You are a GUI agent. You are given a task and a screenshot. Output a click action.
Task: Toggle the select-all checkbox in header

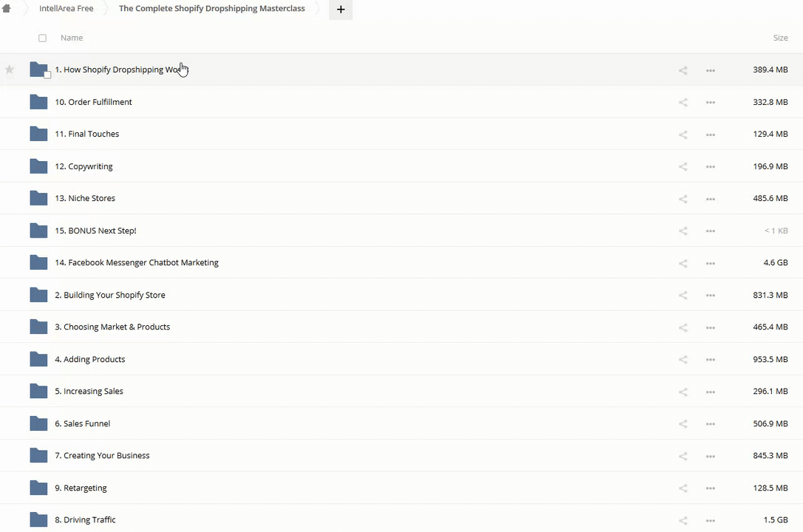tap(42, 38)
